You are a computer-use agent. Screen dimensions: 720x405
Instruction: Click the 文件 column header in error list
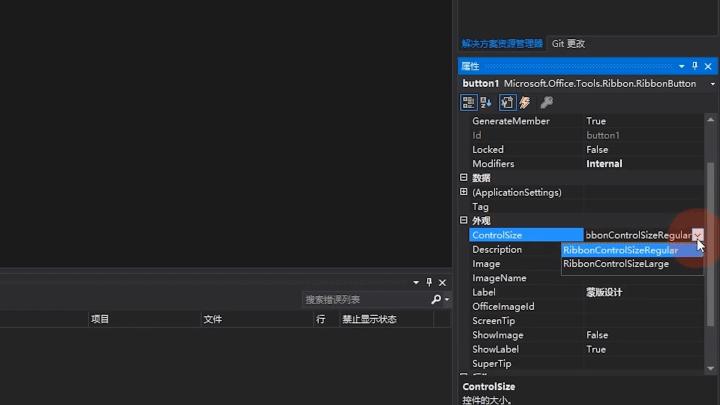click(x=213, y=319)
